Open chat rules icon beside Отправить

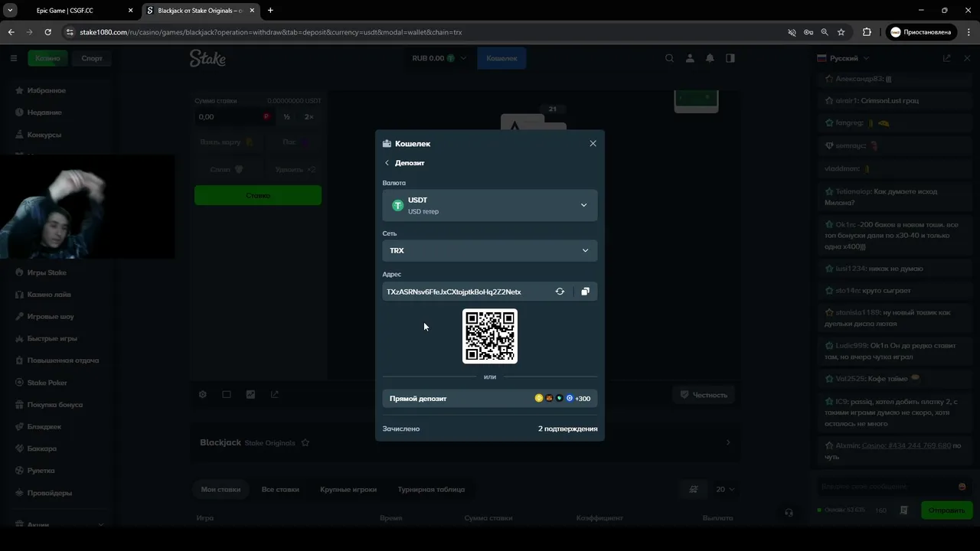[x=904, y=510]
